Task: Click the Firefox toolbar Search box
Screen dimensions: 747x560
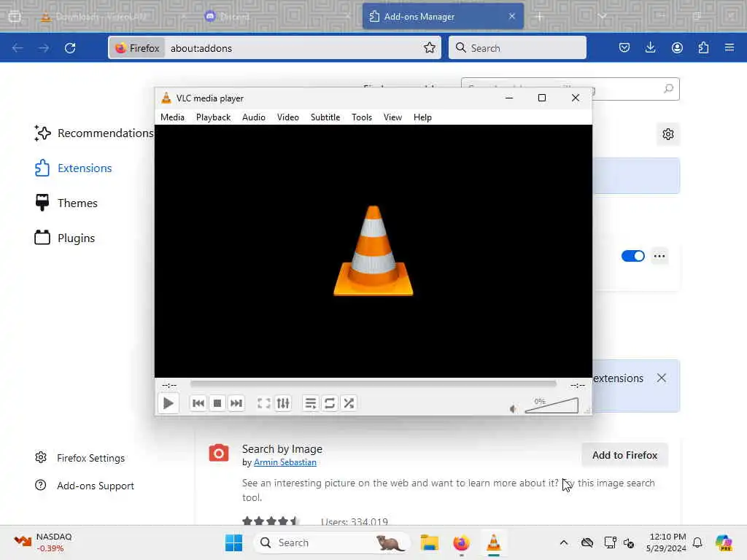Action: click(x=517, y=48)
